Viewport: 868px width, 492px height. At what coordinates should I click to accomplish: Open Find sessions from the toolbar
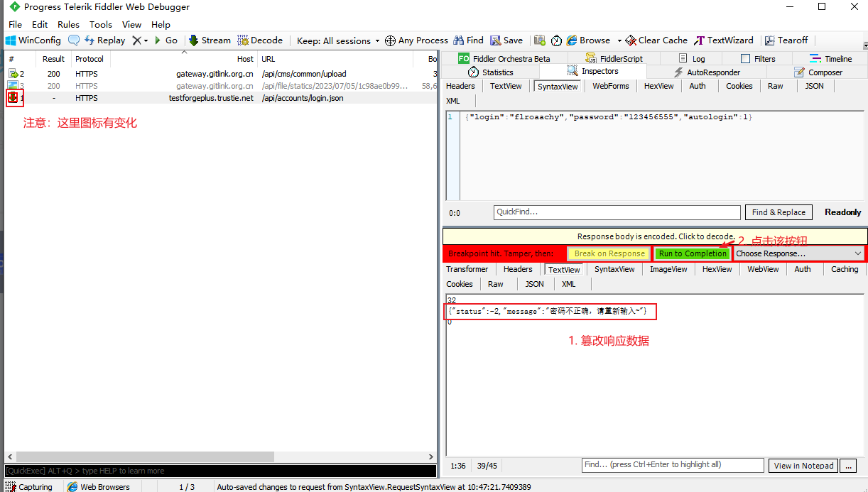coord(469,40)
